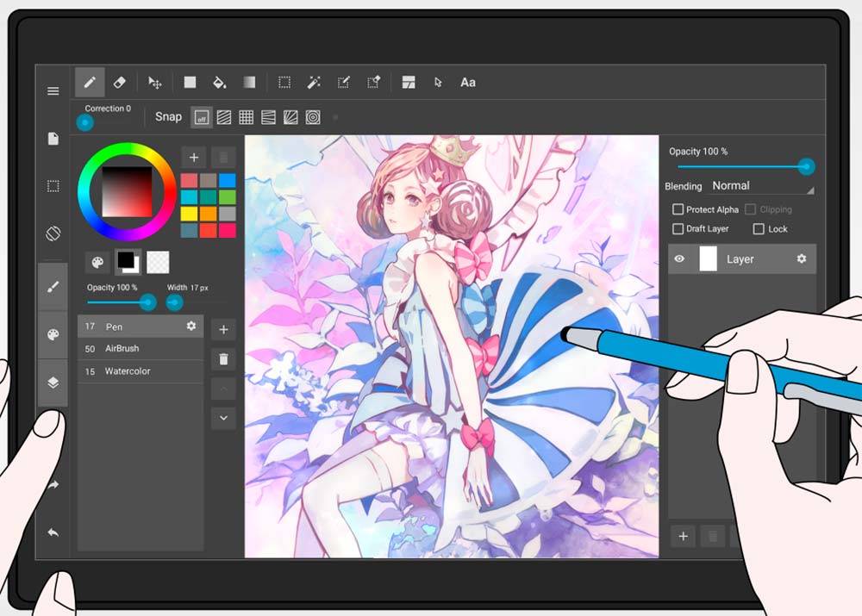This screenshot has height=616, width=862.
Task: Pick the yellow color swatch
Action: pos(189,214)
